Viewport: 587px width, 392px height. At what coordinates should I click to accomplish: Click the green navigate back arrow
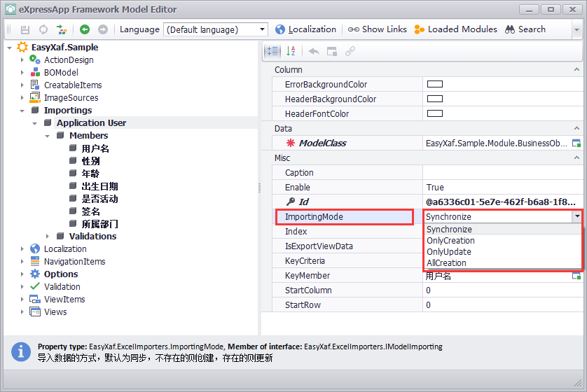(85, 29)
